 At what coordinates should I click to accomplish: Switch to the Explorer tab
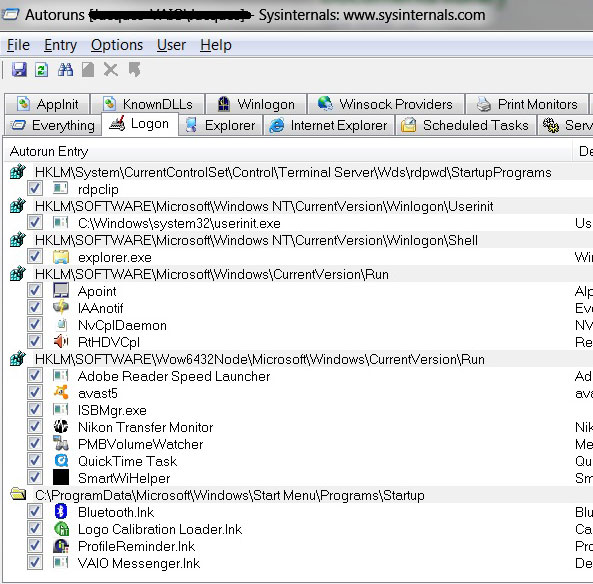point(220,125)
